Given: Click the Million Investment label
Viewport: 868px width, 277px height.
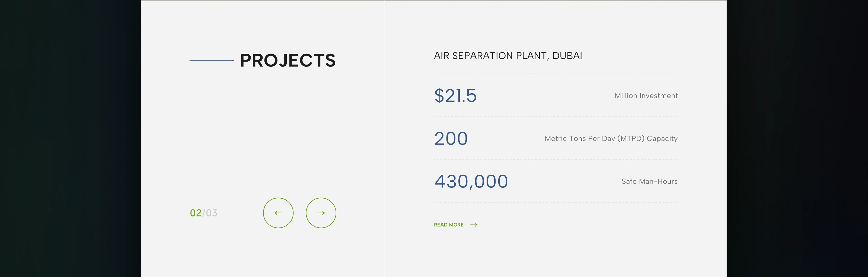Looking at the screenshot, I should point(646,96).
